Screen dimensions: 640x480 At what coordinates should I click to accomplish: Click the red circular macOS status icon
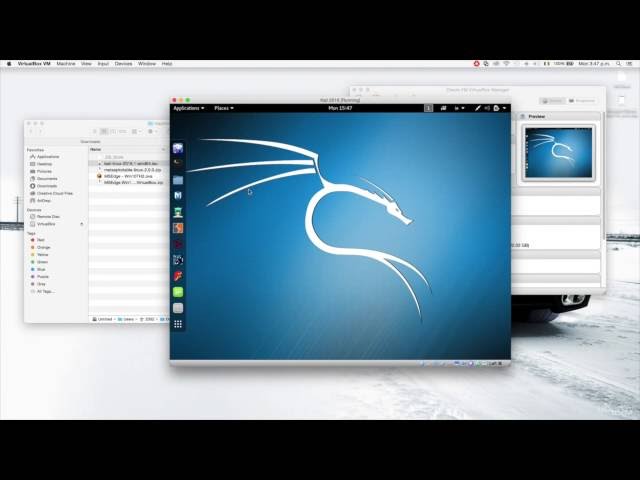click(476, 64)
